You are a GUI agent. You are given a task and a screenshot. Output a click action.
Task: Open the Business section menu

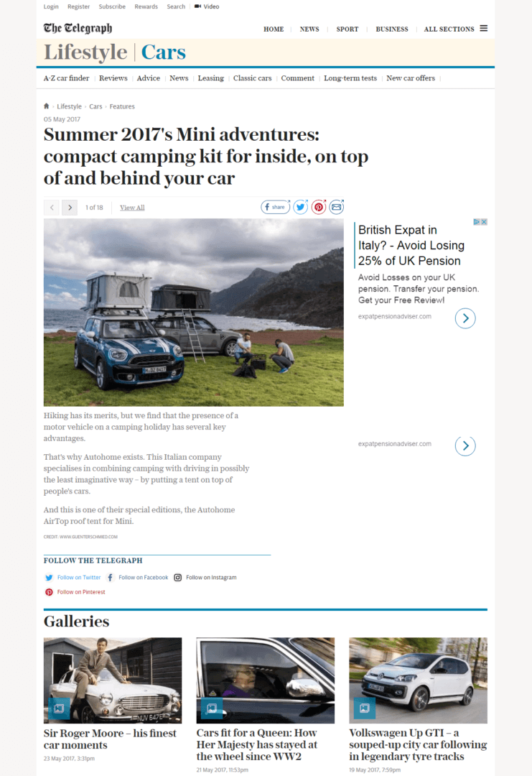click(x=391, y=29)
